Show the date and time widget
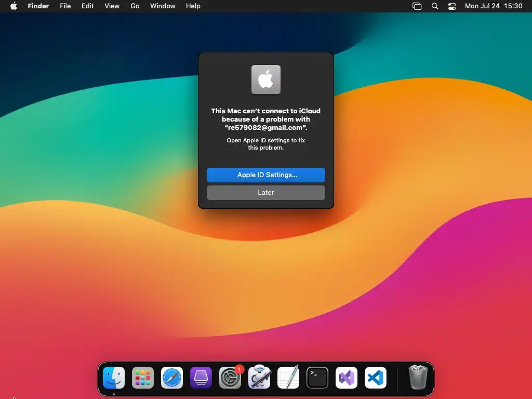Viewport: 532px width, 399px height. [494, 6]
